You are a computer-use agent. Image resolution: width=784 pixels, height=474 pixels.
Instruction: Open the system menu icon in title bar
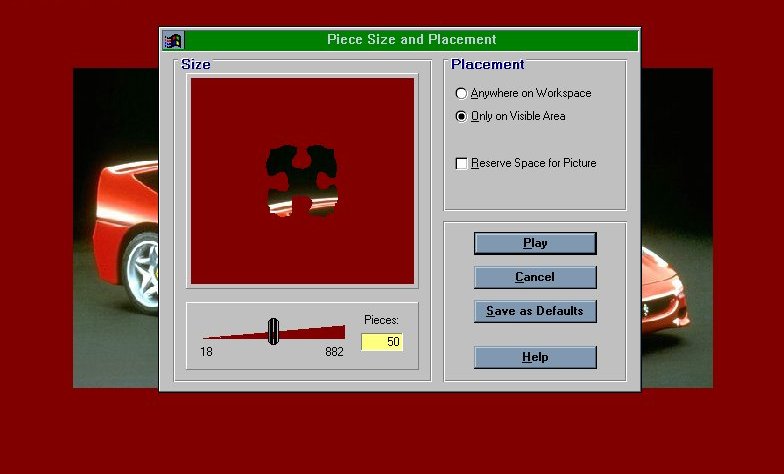pyautogui.click(x=174, y=40)
